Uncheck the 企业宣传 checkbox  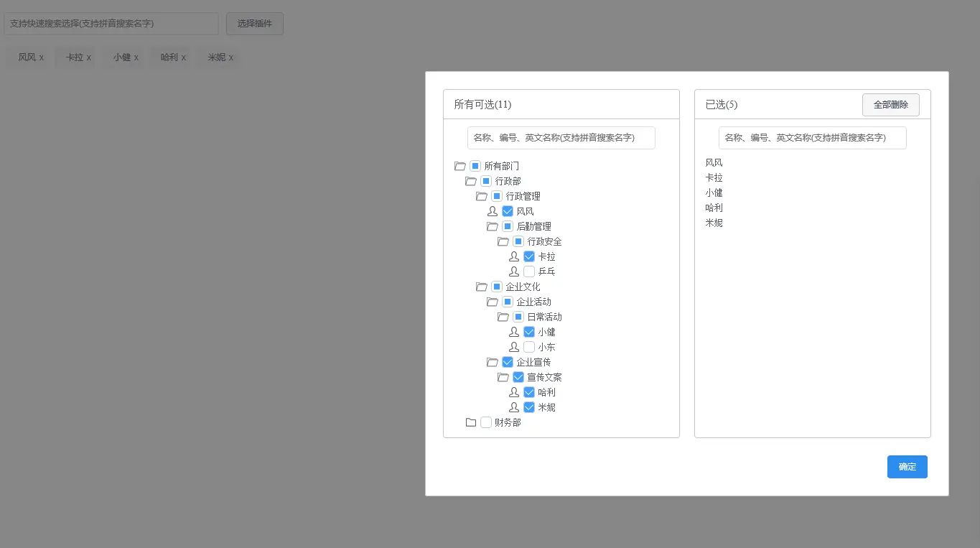click(508, 362)
